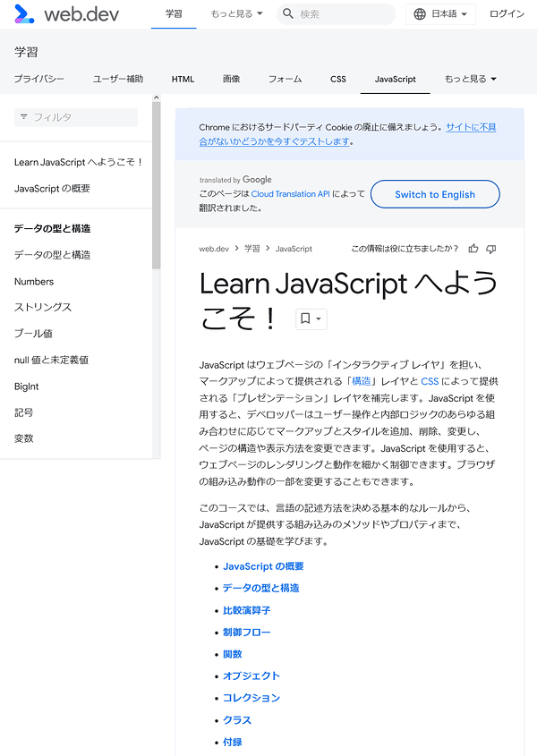
Task: Click the thumbs down icon
Action: point(491,249)
